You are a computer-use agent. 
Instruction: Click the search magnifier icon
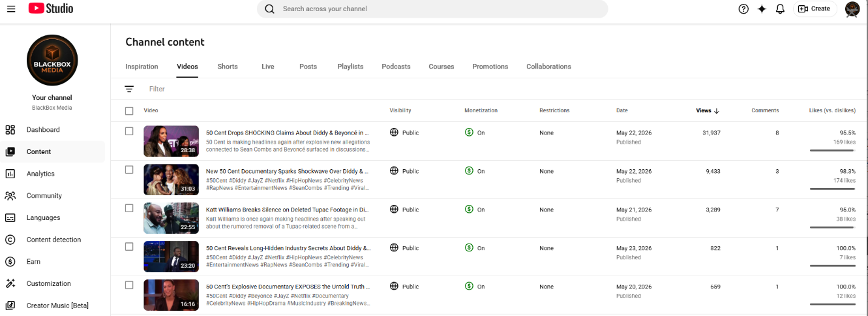tap(270, 8)
